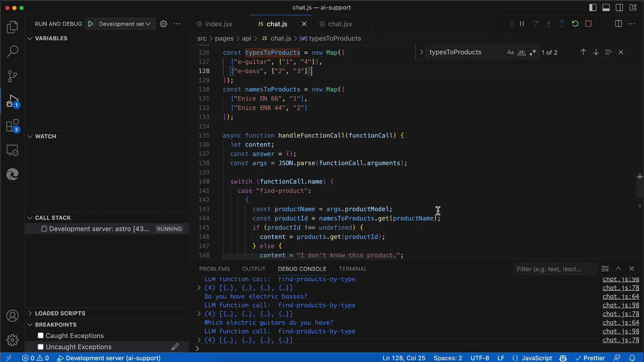This screenshot has height=362, width=644.
Task: Switch to chat.jsx tab
Action: pyautogui.click(x=340, y=24)
